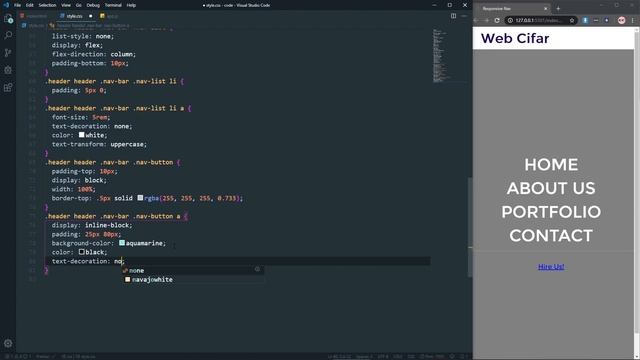The height and width of the screenshot is (360, 640).
Task: Open the Search view in the activity bar
Action: (x=8, y=36)
